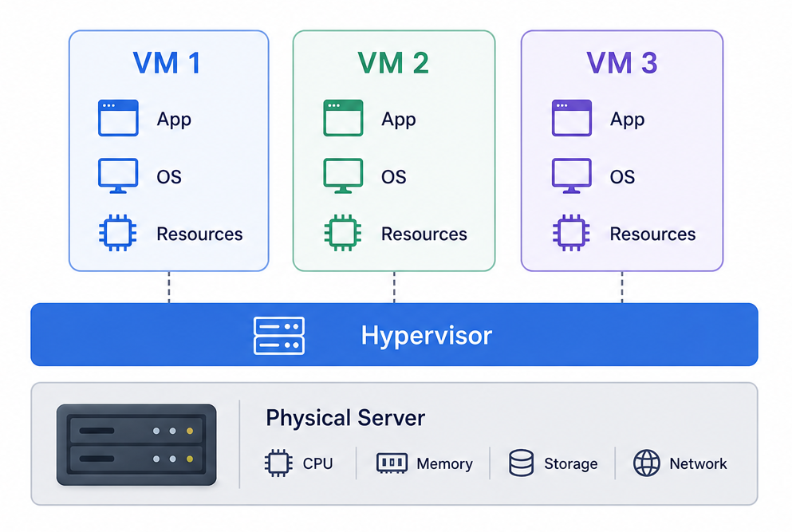Click the Storage database cylinder icon

point(522,463)
